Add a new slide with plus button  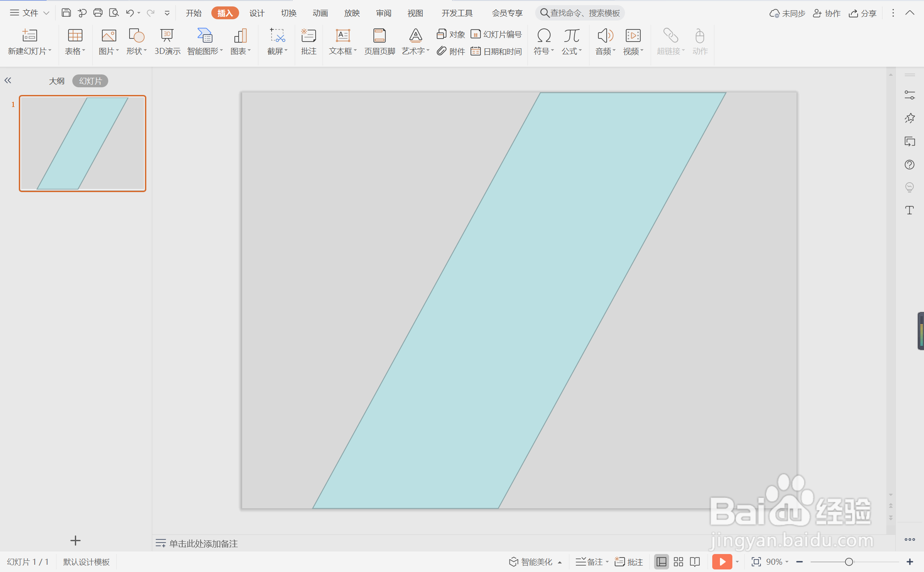(x=75, y=541)
